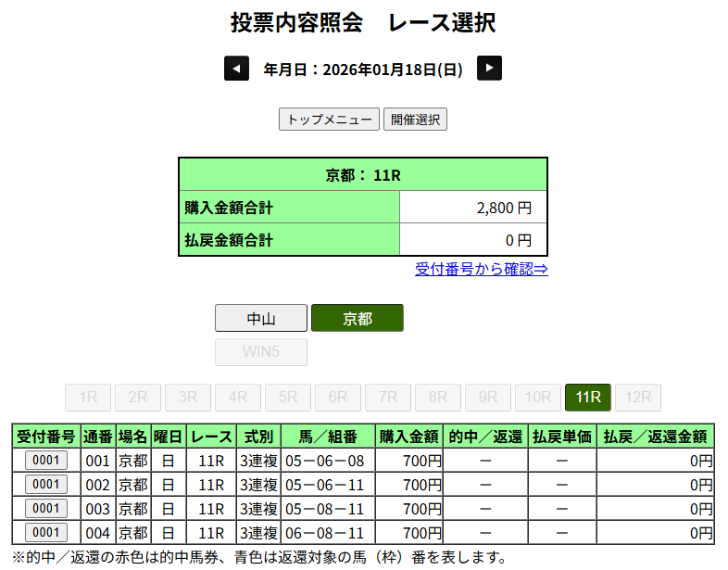Select the 6R race button
This screenshot has width=728, height=570.
pos(338,398)
